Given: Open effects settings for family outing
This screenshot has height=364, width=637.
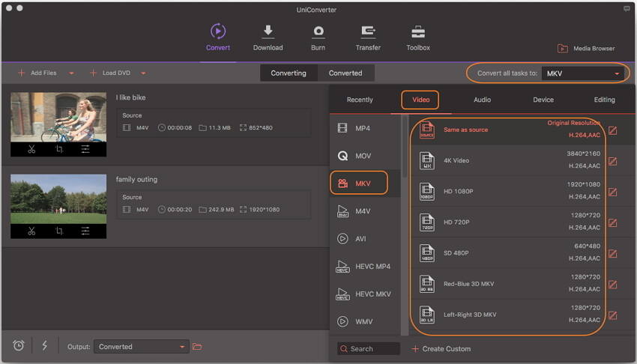Looking at the screenshot, I should [85, 231].
